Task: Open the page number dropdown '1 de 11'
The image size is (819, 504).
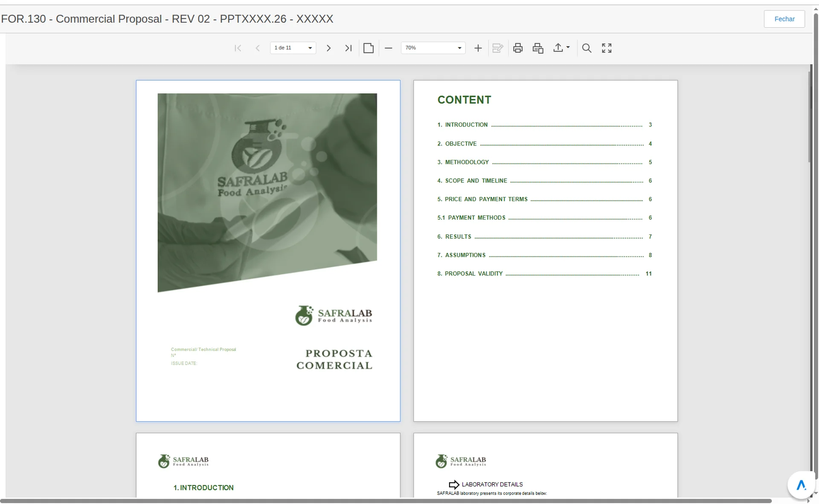Action: (x=293, y=48)
